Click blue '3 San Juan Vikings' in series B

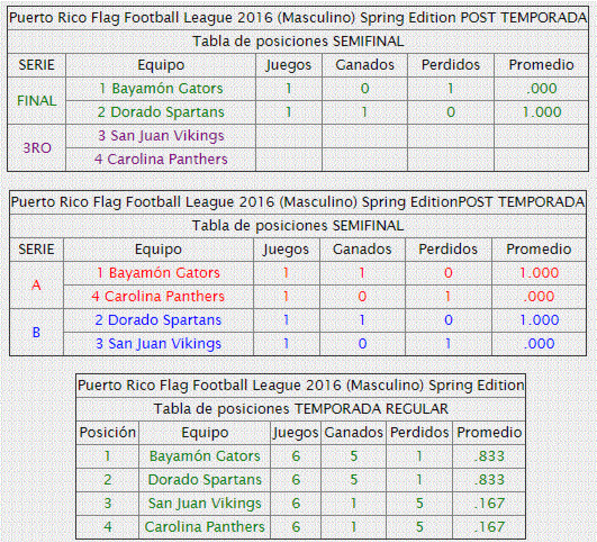pos(158,344)
